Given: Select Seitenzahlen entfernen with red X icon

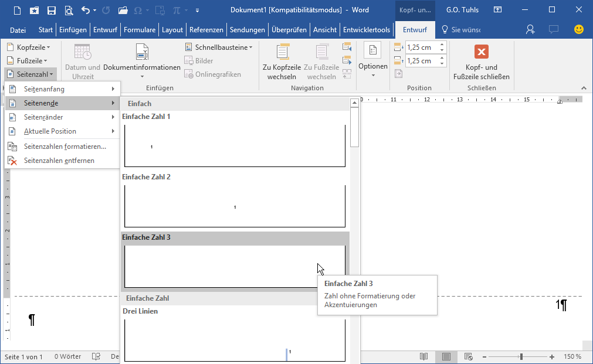Looking at the screenshot, I should point(62,161).
